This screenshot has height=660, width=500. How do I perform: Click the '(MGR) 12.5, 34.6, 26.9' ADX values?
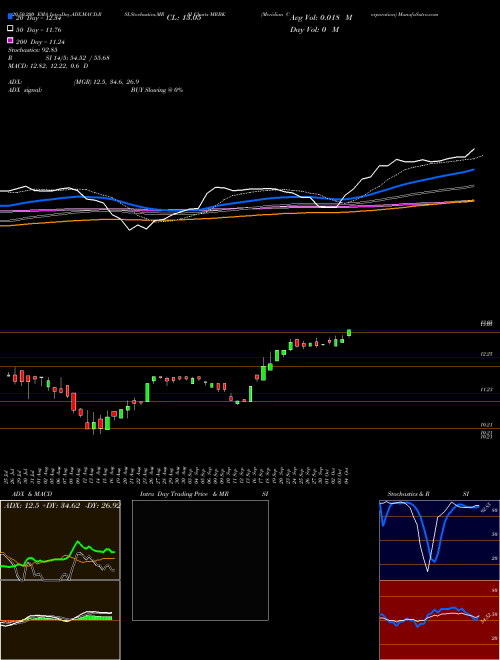pyautogui.click(x=106, y=82)
